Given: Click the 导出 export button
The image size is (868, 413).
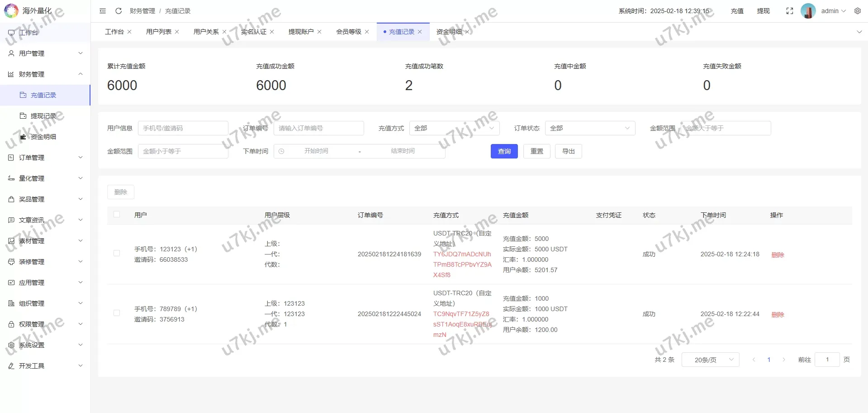Looking at the screenshot, I should pyautogui.click(x=568, y=151).
